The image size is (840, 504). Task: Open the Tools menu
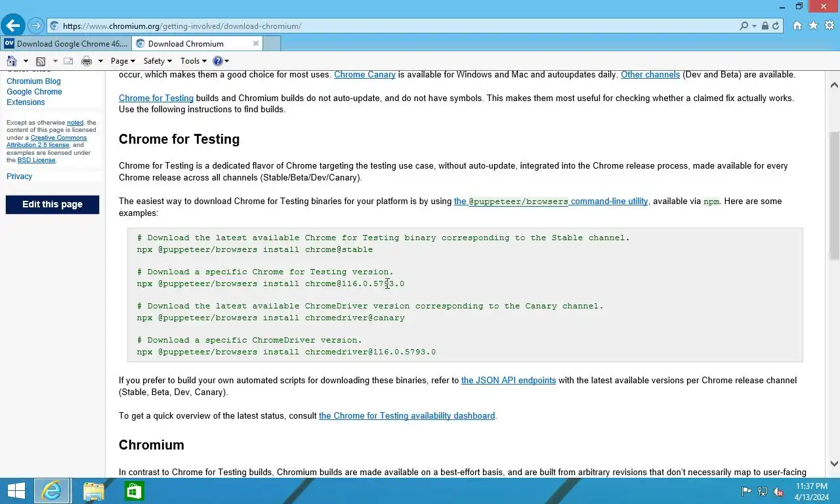[194, 61]
